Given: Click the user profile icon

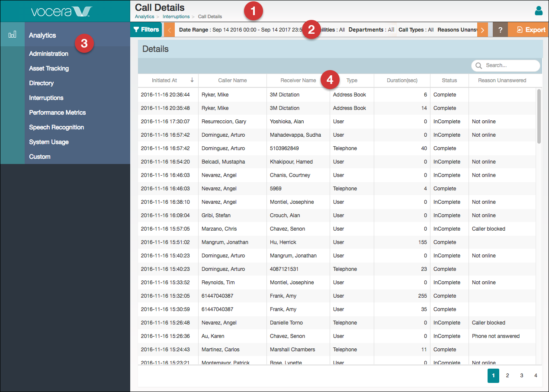Looking at the screenshot, I should pos(538,11).
